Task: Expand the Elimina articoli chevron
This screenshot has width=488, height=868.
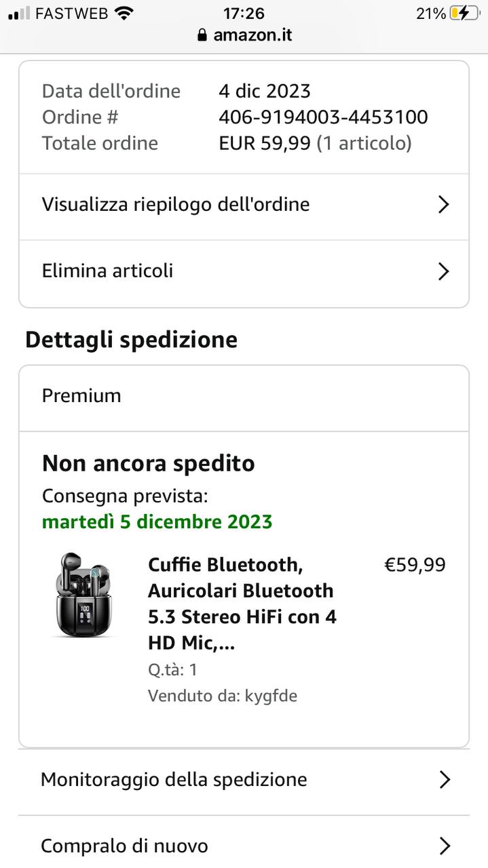Action: click(443, 271)
